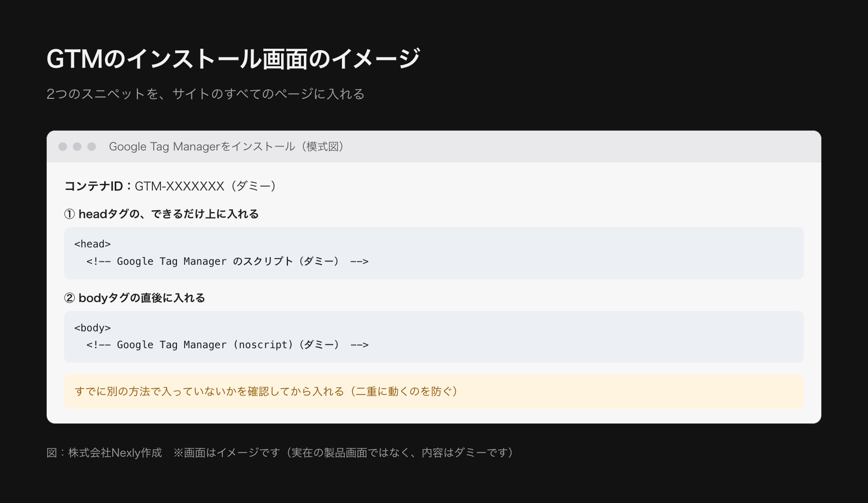Screen dimensions: 868x503
Task: Click the caption '図：株式会社Nexly作成'
Action: click(104, 453)
